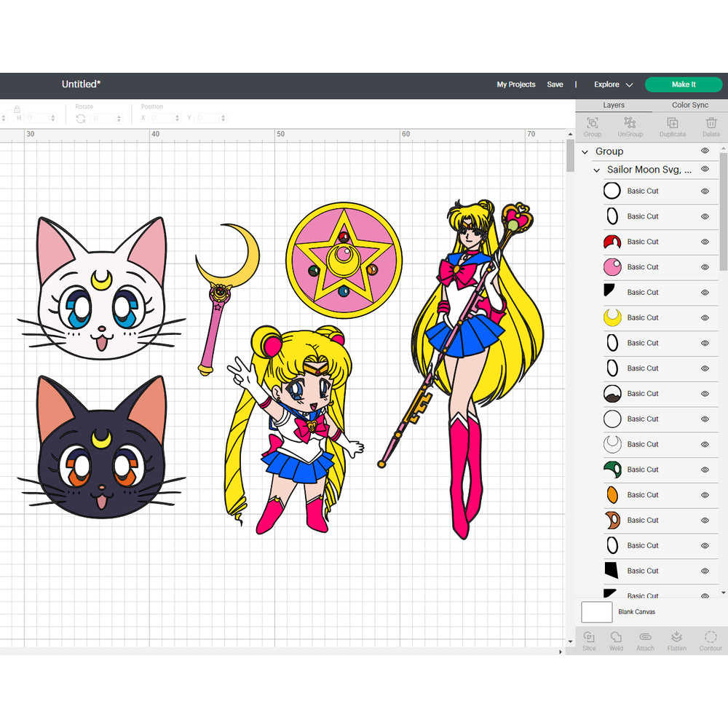
Task: Click the Blank Canvas color swatch
Action: 596,612
